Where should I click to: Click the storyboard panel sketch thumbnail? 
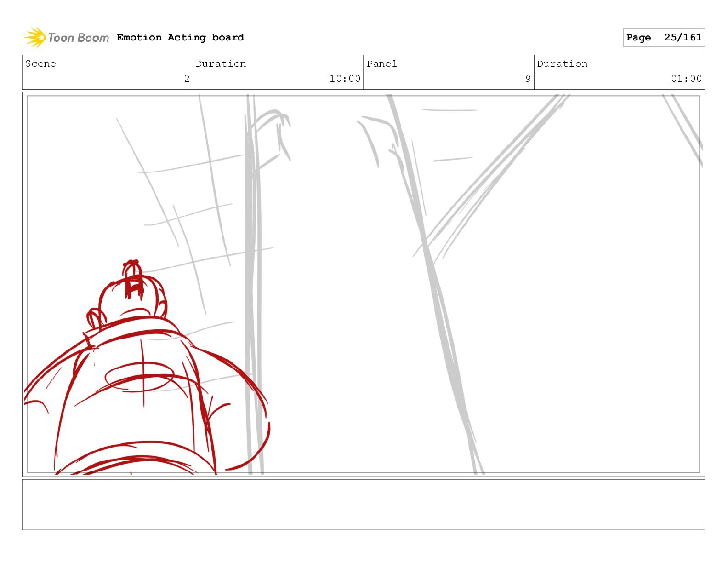(363, 284)
